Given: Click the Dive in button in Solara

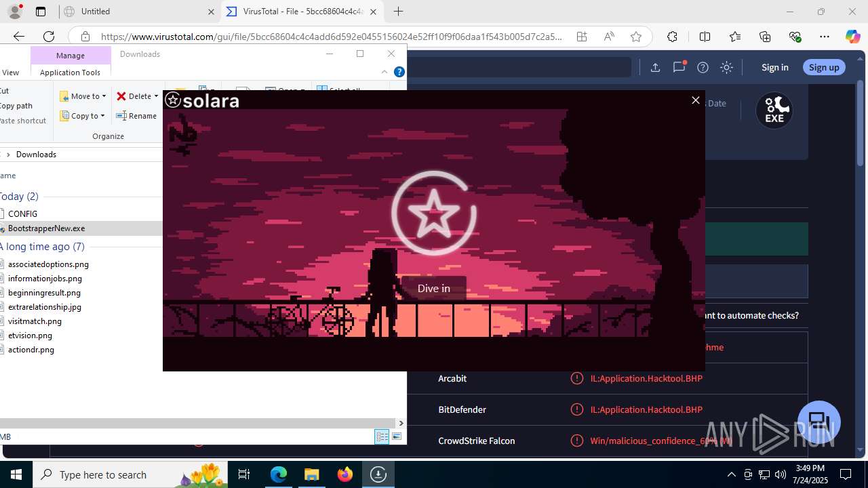Looking at the screenshot, I should tap(433, 288).
